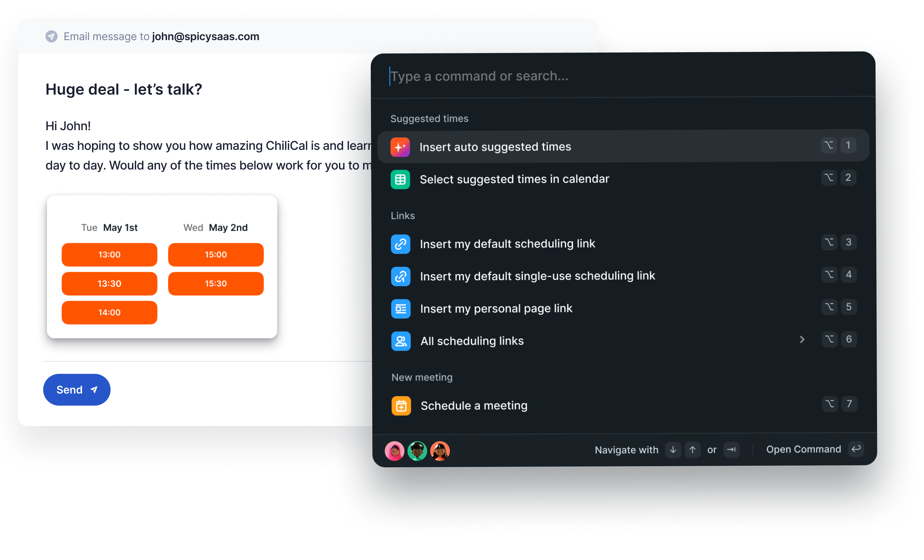The image size is (924, 560).
Task: Choose Insert my default scheduling link
Action: click(x=623, y=244)
